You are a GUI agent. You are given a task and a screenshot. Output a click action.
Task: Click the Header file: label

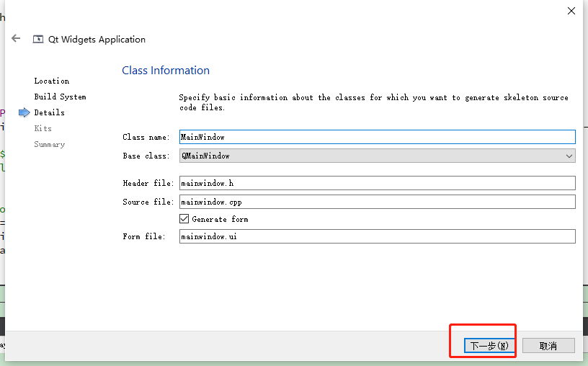pos(148,184)
